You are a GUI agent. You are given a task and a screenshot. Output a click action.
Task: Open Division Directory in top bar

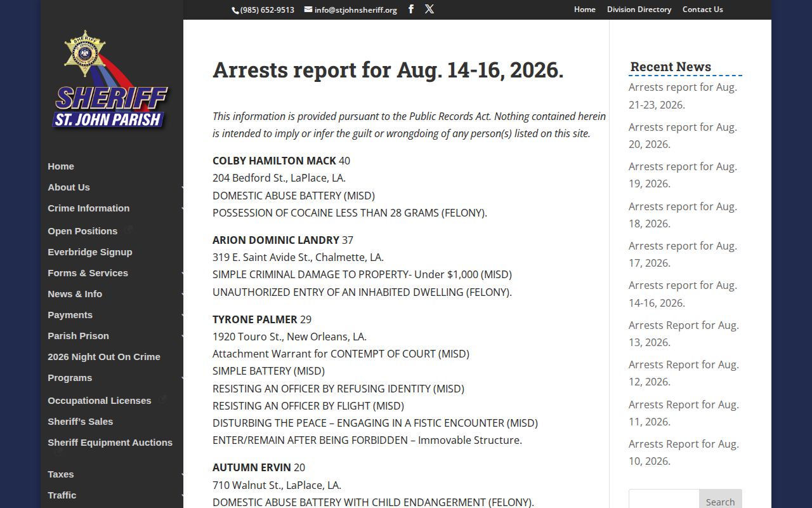click(639, 10)
